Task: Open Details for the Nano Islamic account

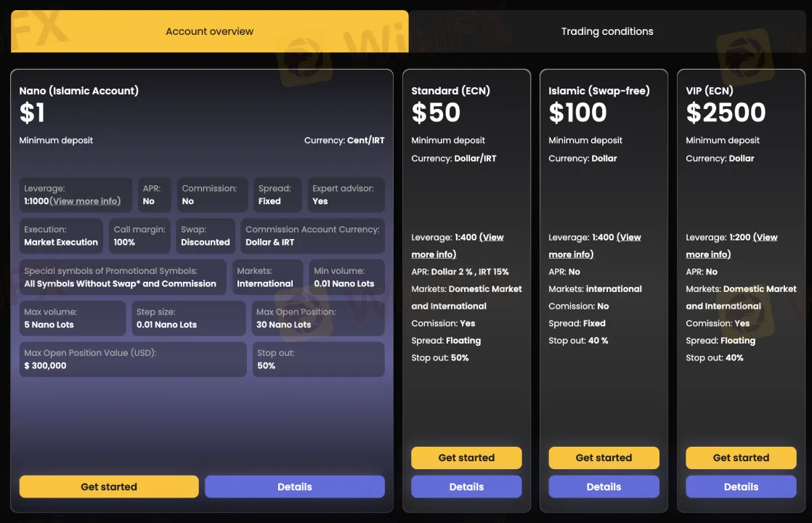Action: [x=294, y=487]
